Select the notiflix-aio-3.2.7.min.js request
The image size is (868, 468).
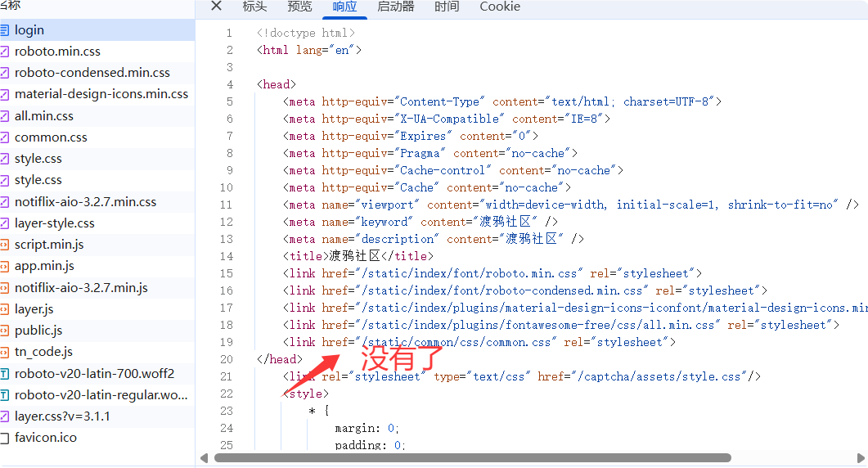81,288
